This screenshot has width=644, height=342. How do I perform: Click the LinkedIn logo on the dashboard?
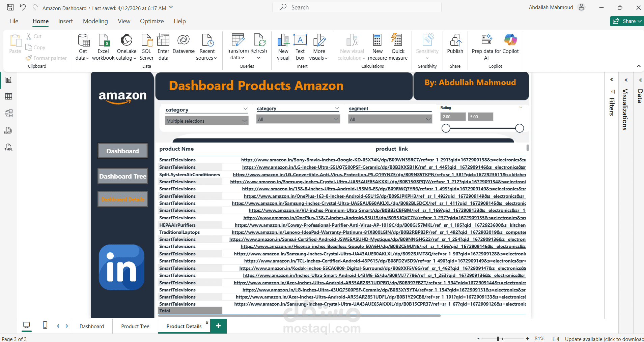click(122, 267)
